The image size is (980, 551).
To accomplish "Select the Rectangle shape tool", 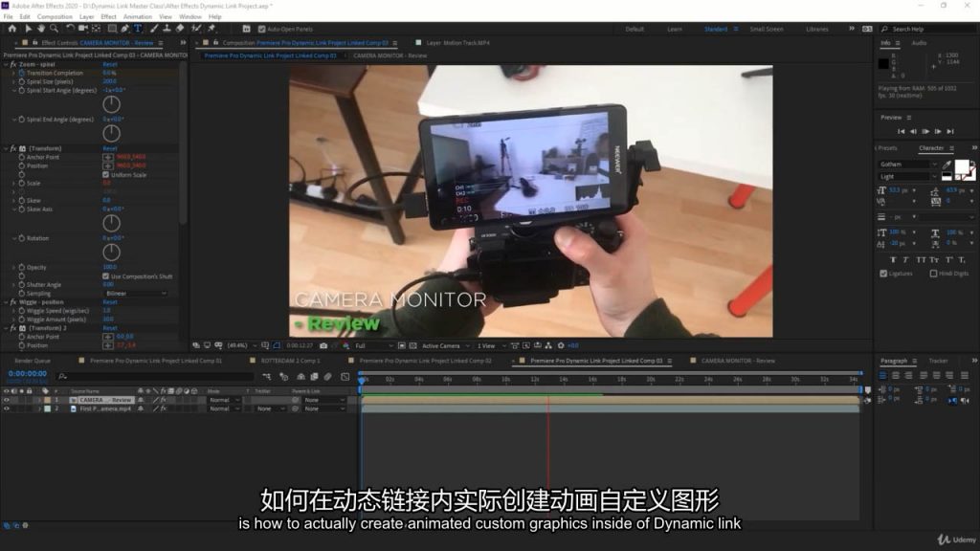I will [112, 29].
